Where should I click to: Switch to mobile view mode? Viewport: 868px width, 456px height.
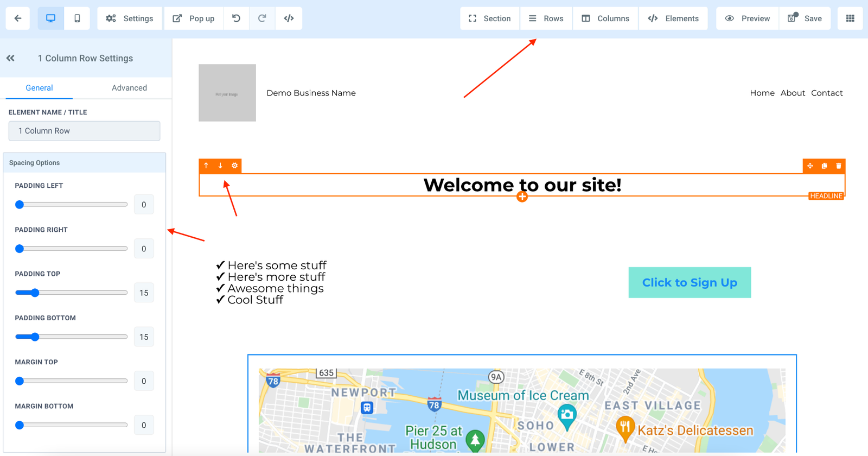coord(77,18)
